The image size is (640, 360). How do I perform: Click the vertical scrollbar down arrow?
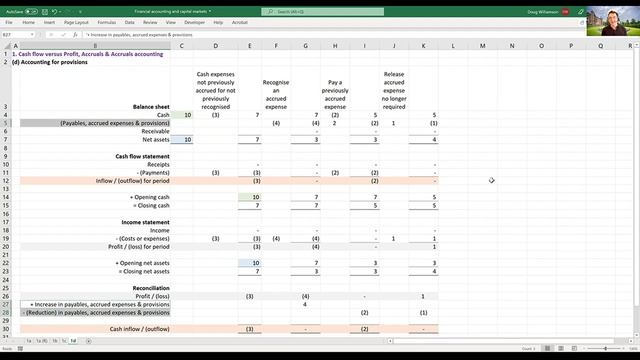click(637, 335)
